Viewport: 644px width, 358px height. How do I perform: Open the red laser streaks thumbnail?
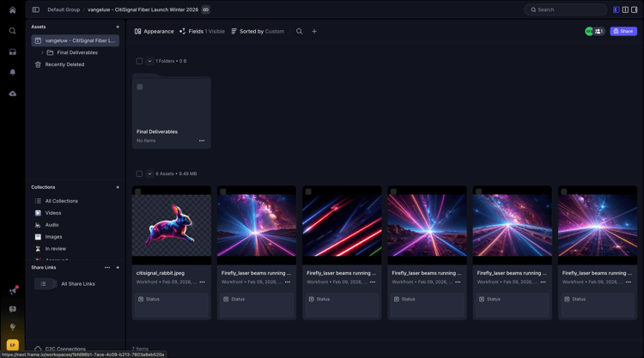pos(342,225)
